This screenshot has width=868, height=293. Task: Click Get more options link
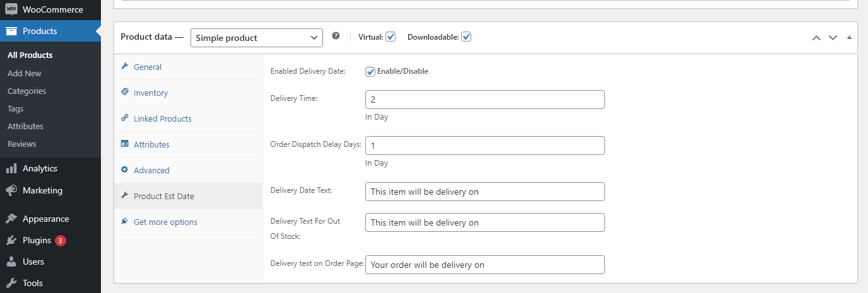165,222
